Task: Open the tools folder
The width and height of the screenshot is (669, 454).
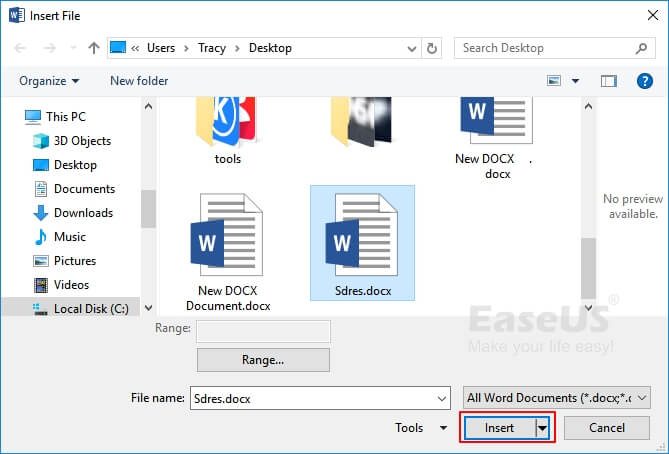Action: click(x=227, y=126)
